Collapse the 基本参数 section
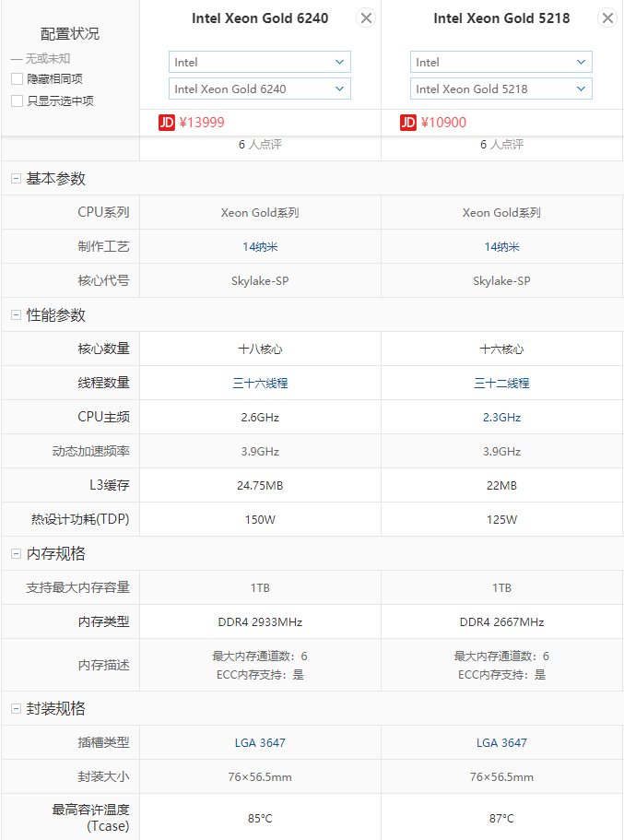The image size is (624, 840). tap(16, 178)
